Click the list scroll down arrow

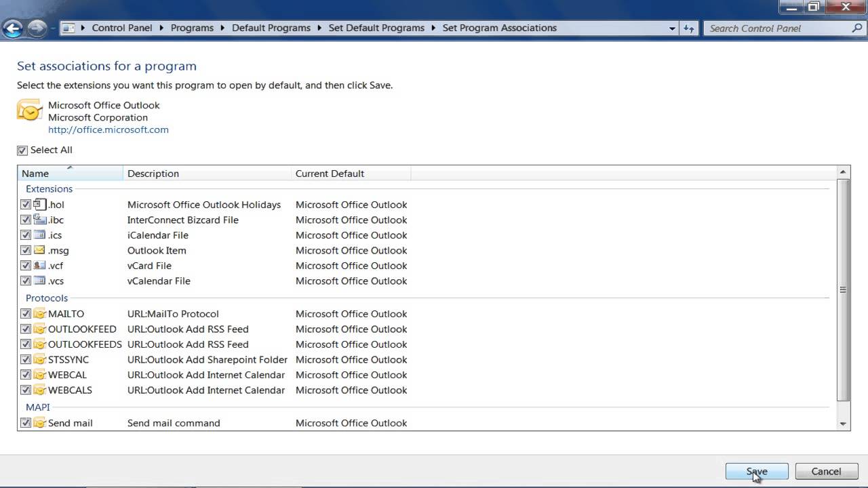[x=844, y=424]
